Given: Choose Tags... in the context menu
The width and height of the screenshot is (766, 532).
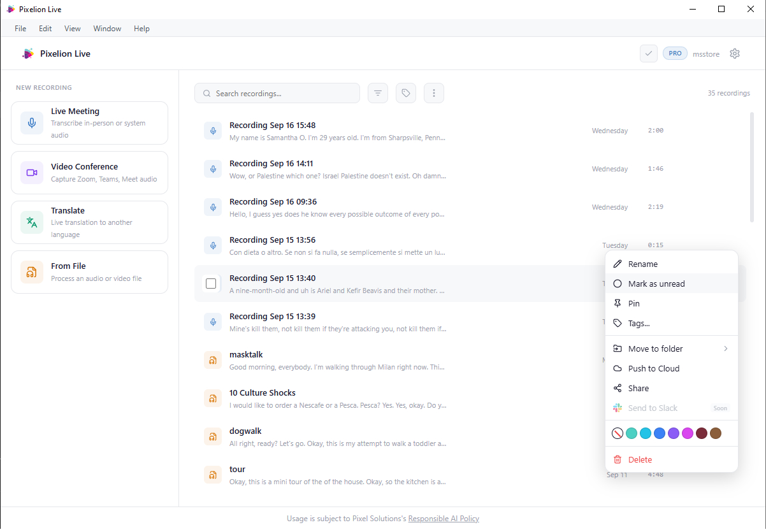Looking at the screenshot, I should coord(672,323).
